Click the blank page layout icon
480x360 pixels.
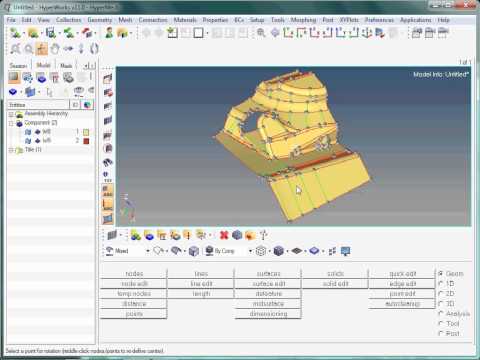[x=198, y=33]
